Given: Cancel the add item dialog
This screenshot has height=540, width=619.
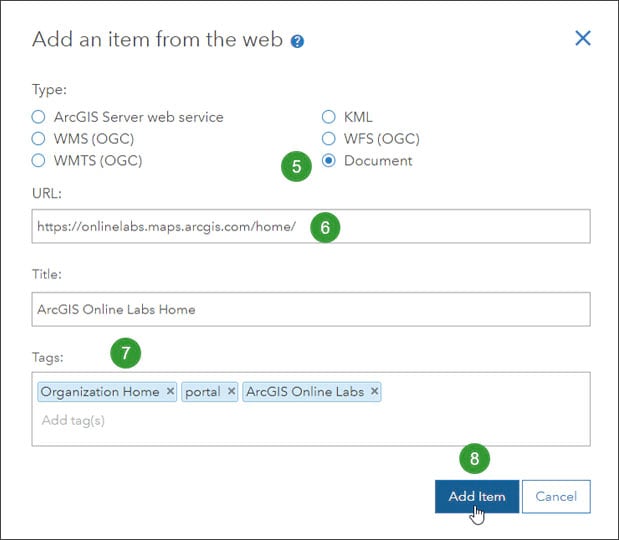Looking at the screenshot, I should 556,497.
